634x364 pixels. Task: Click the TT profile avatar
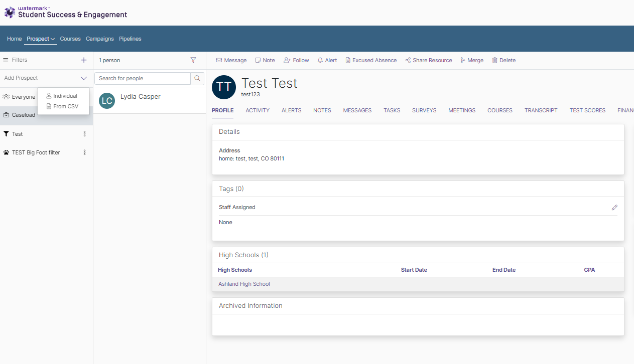(x=224, y=87)
